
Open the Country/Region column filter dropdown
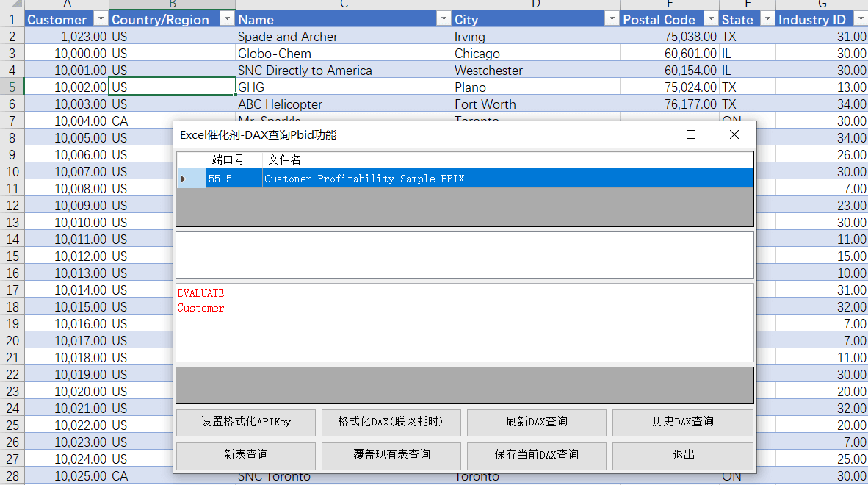pyautogui.click(x=227, y=19)
